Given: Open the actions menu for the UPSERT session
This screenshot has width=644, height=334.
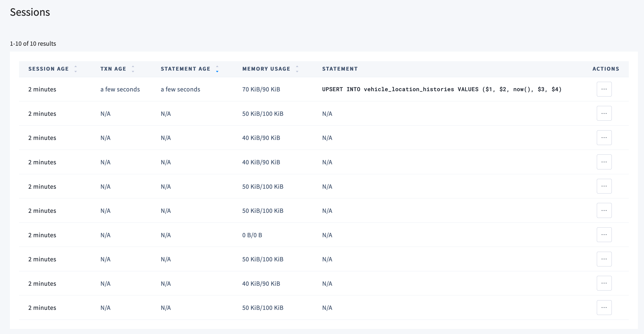Looking at the screenshot, I should coord(604,89).
